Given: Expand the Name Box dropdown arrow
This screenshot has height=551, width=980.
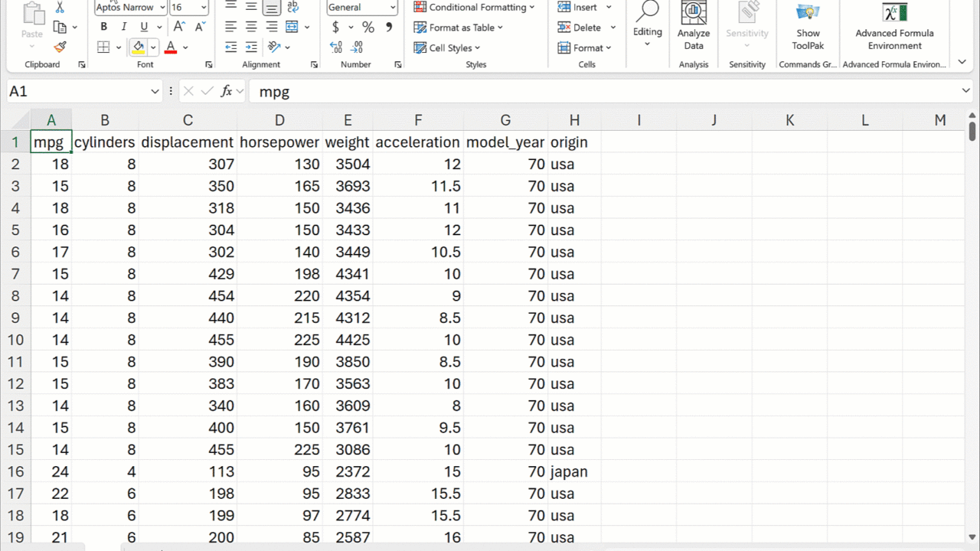Looking at the screenshot, I should (155, 92).
